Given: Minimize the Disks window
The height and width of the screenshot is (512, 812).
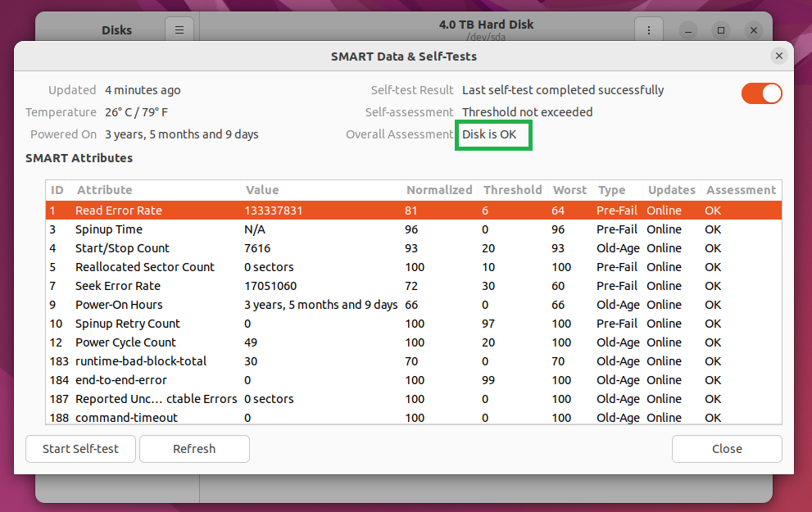Looking at the screenshot, I should pyautogui.click(x=688, y=30).
